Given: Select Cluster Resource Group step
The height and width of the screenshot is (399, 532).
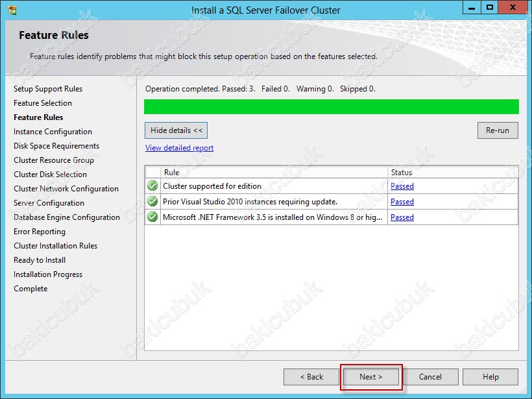Looking at the screenshot, I should pos(54,160).
